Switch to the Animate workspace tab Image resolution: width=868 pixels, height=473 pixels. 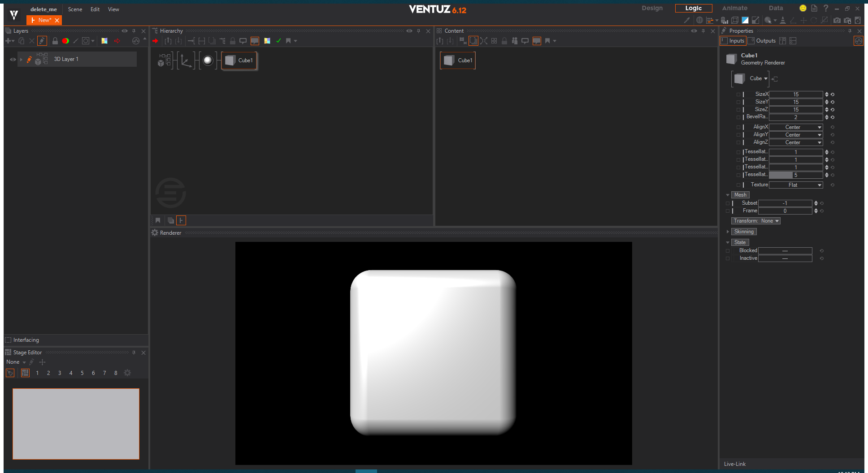(734, 8)
